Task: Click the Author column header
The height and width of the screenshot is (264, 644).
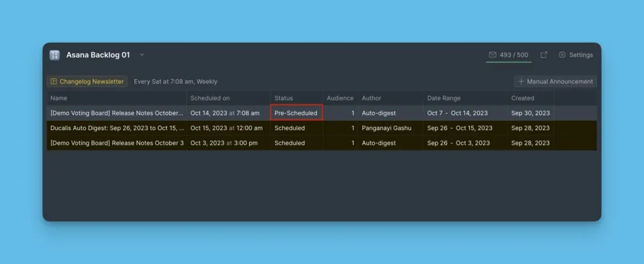Action: coord(372,98)
